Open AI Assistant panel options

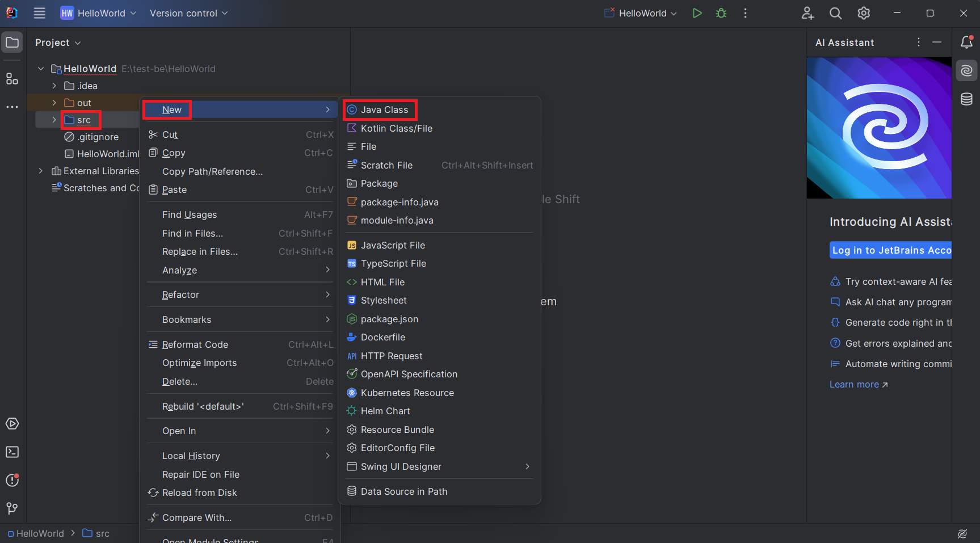point(919,42)
